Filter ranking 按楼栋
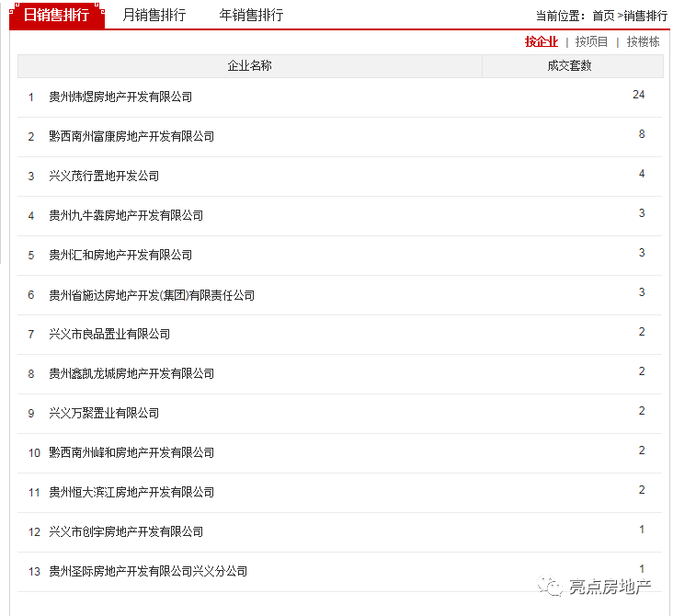 coord(643,41)
